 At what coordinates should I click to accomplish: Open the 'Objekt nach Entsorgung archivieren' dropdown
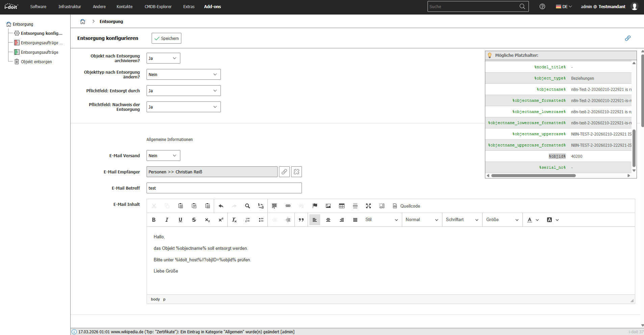[163, 58]
